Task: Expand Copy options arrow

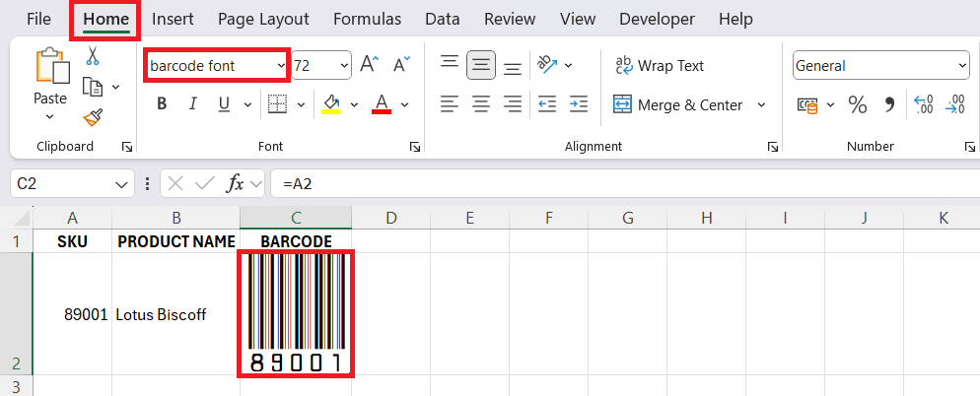Action: (115, 87)
